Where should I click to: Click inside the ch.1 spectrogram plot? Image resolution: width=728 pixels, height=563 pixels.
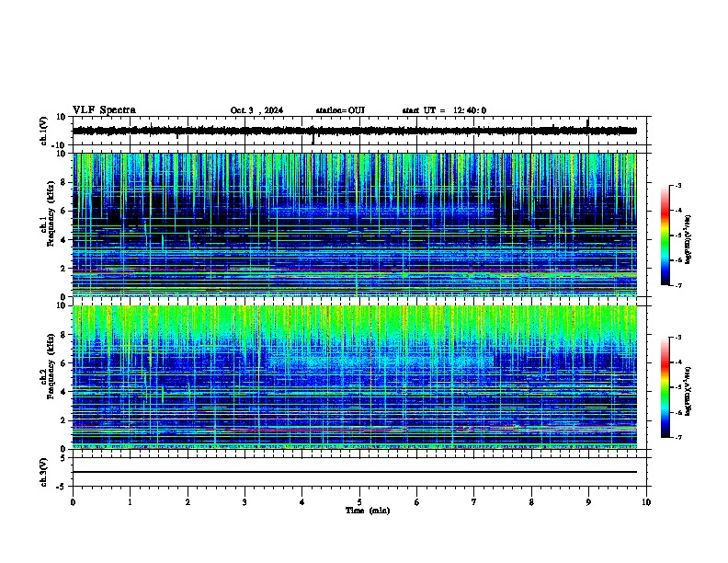355,224
